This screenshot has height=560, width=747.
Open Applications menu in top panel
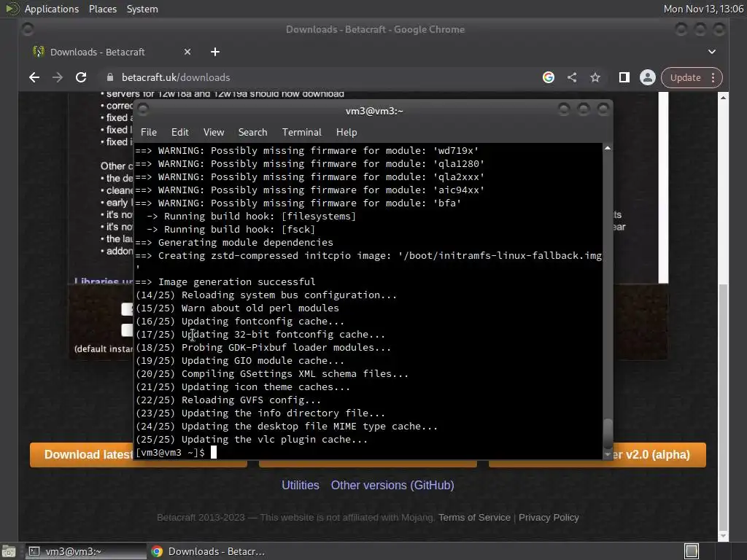[x=52, y=9]
